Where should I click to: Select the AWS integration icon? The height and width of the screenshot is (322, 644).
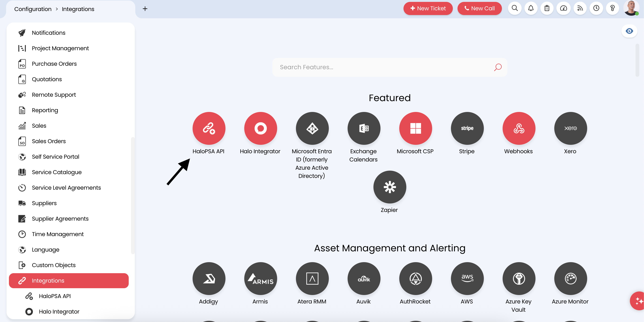pyautogui.click(x=467, y=279)
